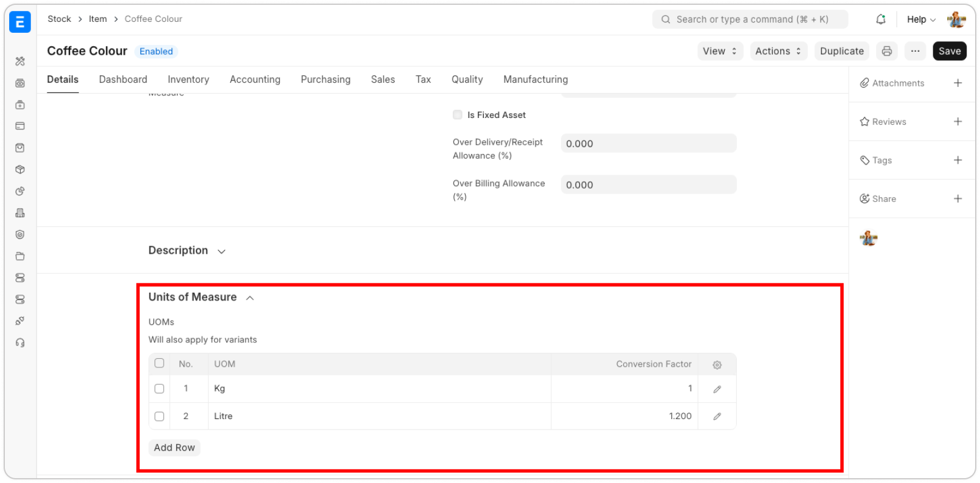The image size is (980, 483).
Task: Switch to the Details tab
Action: coord(63,80)
